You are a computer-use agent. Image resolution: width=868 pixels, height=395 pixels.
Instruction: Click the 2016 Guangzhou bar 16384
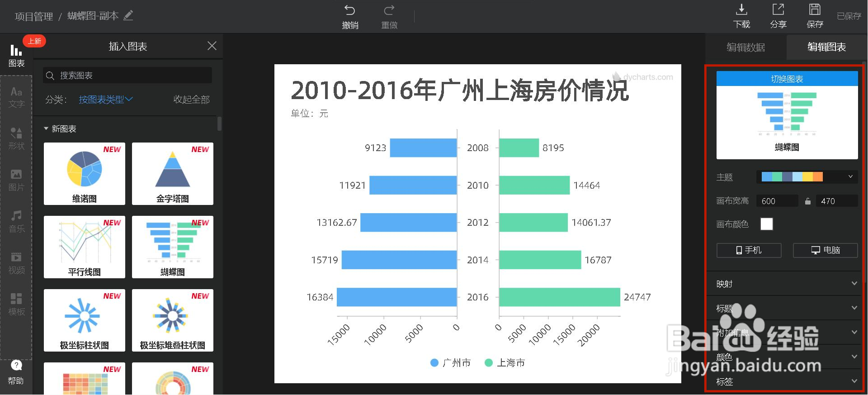tap(397, 297)
